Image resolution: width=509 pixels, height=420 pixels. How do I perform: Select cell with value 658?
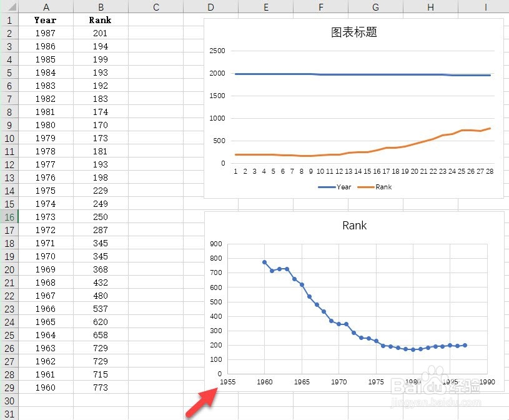pyautogui.click(x=101, y=335)
